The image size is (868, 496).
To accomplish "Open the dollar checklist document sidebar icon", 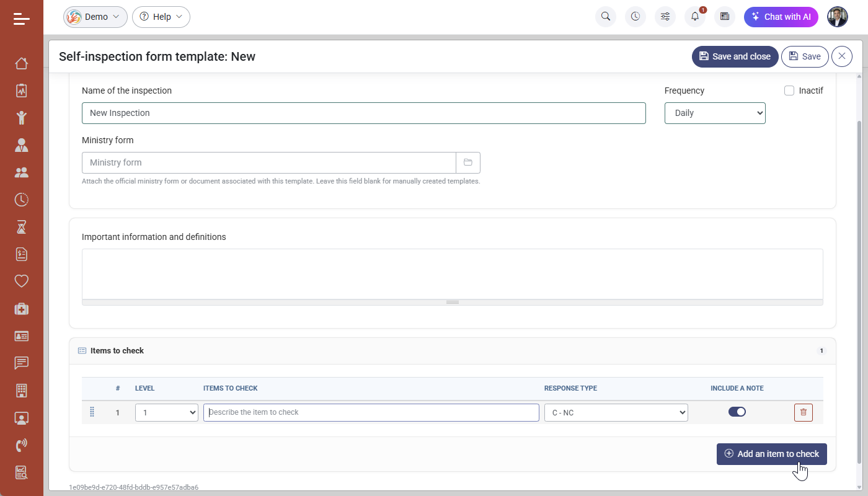I will tap(22, 254).
